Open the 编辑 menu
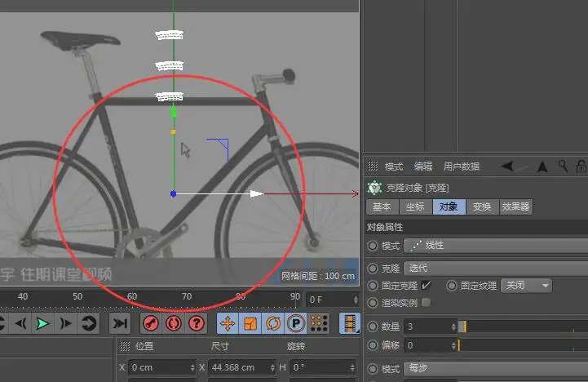The image size is (588, 382). pyautogui.click(x=423, y=167)
